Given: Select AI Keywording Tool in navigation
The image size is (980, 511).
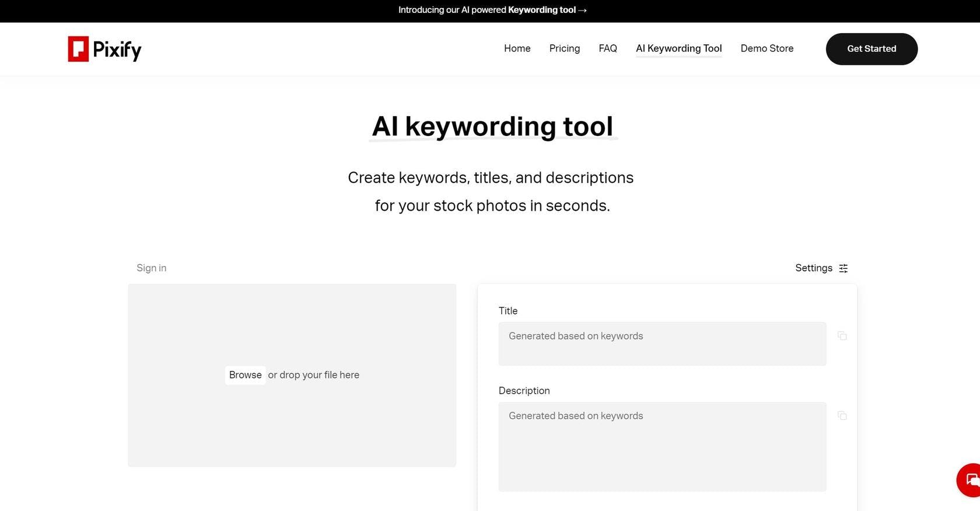Looking at the screenshot, I should (x=678, y=48).
